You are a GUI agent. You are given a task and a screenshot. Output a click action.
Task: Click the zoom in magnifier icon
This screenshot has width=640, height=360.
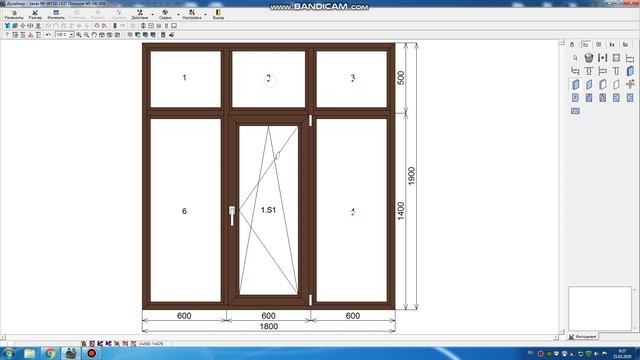click(x=79, y=35)
